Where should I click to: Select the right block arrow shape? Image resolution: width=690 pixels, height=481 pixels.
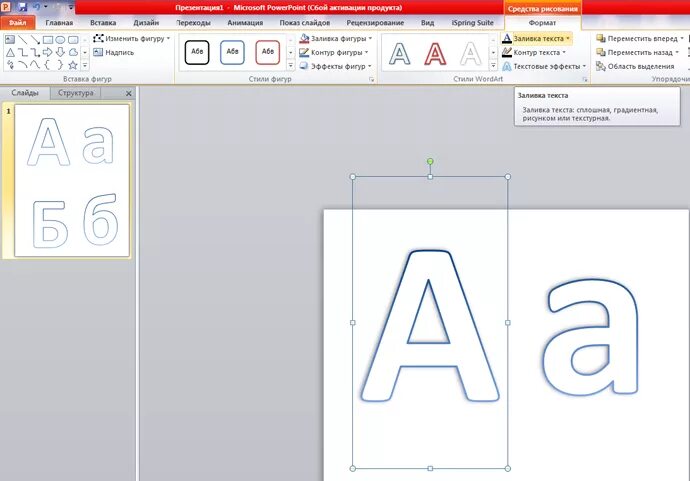pos(48,52)
